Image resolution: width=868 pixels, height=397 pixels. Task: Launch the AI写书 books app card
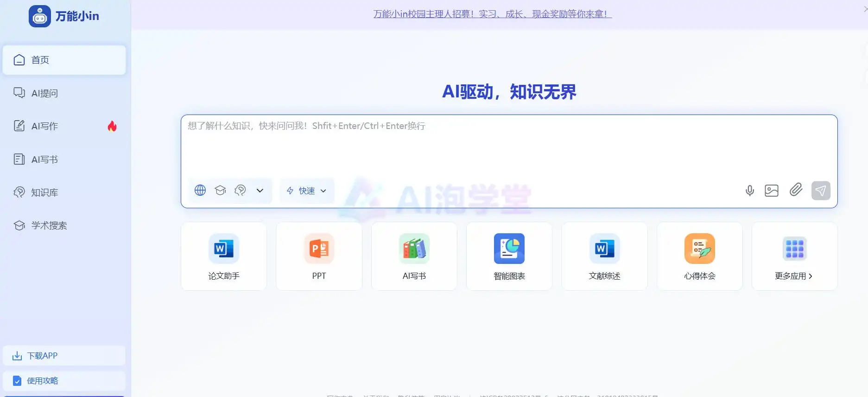coord(414,256)
